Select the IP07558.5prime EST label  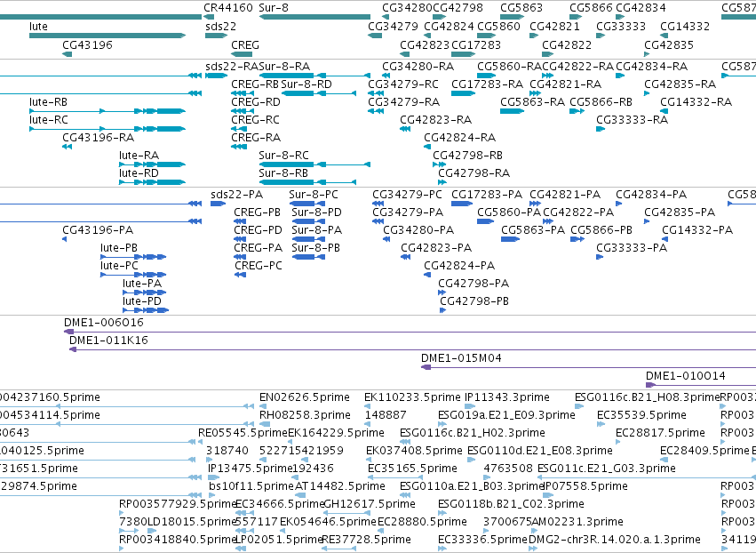[585, 486]
